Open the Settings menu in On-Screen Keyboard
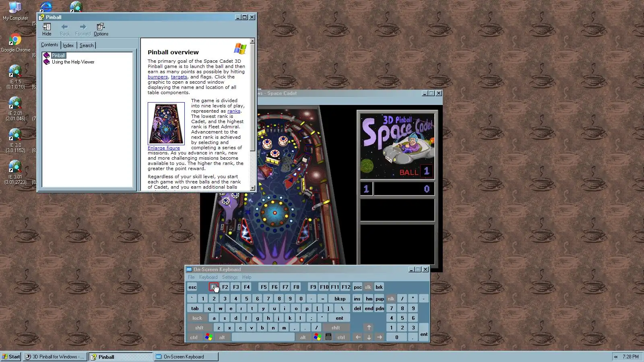644x362 pixels. [230, 277]
